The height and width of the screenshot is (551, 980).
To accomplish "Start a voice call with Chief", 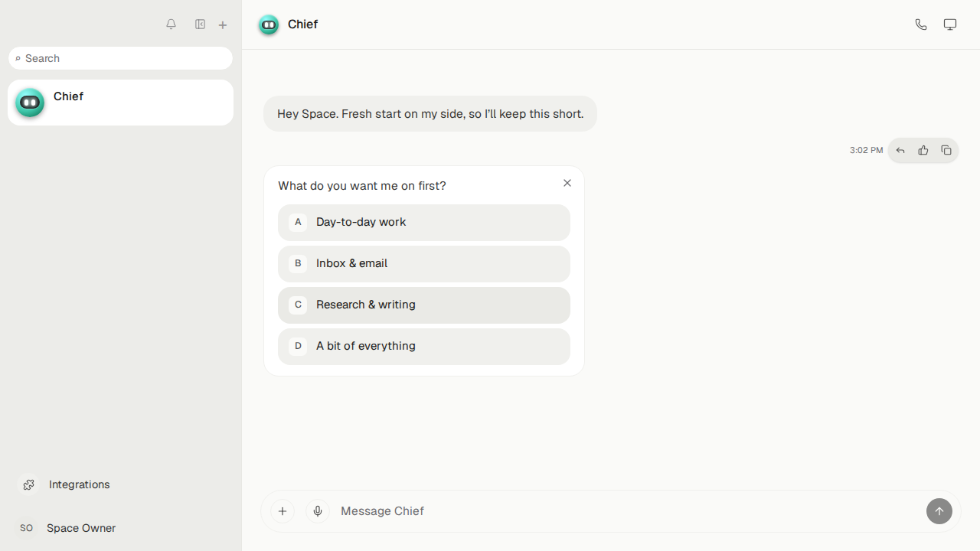I will [x=921, y=24].
